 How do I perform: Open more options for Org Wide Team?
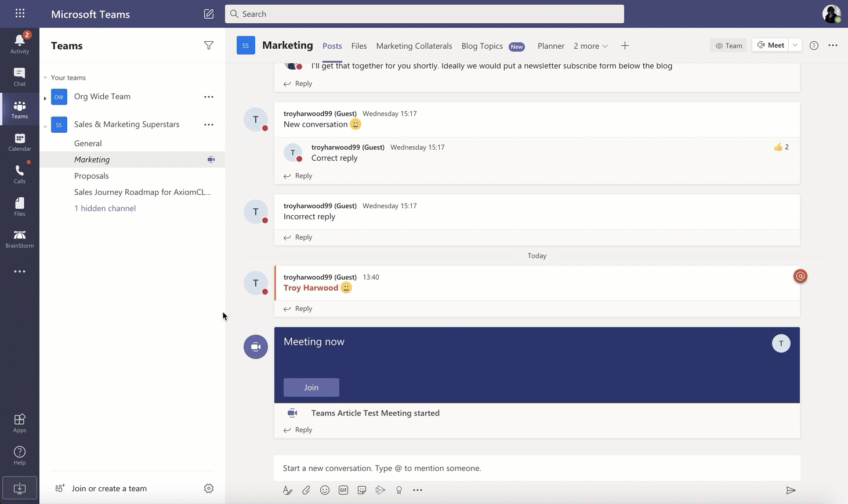[x=209, y=97]
